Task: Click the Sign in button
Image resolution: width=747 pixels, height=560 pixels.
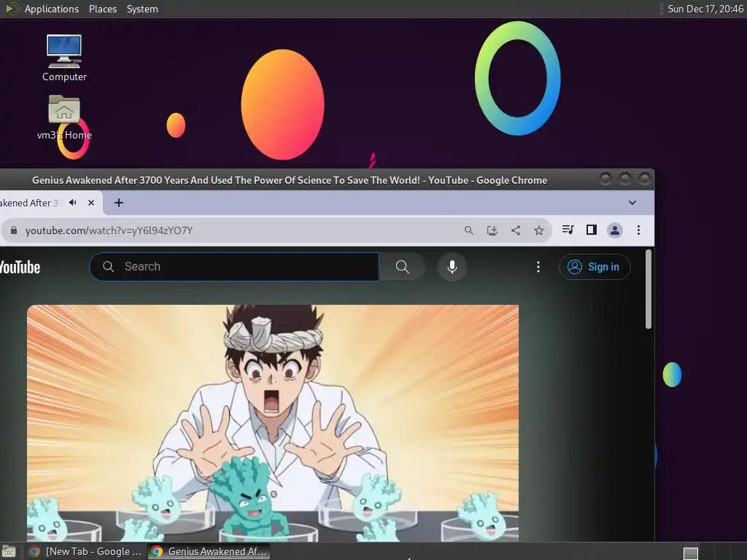Action: point(595,267)
